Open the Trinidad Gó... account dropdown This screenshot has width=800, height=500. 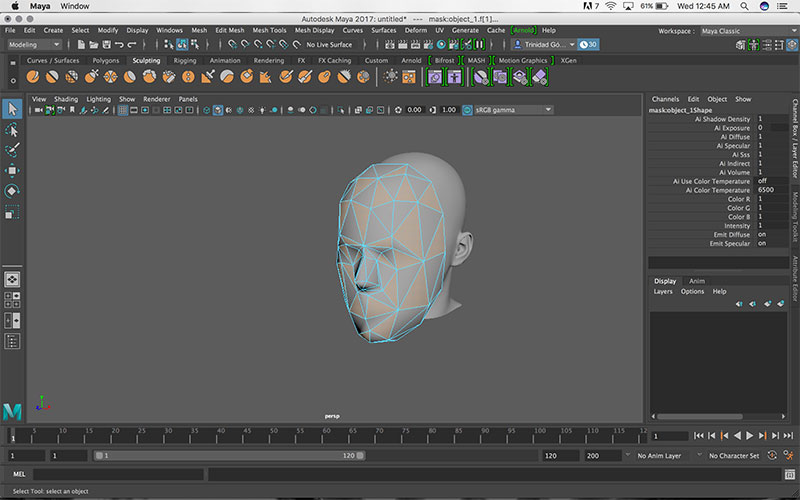tap(544, 45)
